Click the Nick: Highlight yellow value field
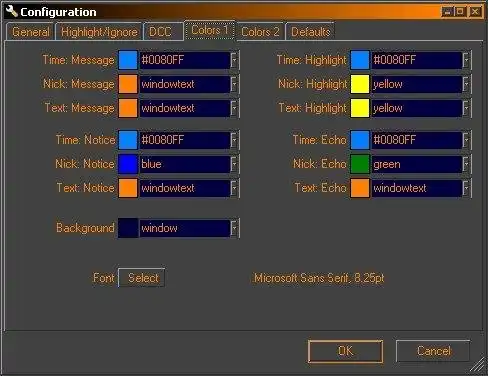The image size is (488, 376). (417, 84)
